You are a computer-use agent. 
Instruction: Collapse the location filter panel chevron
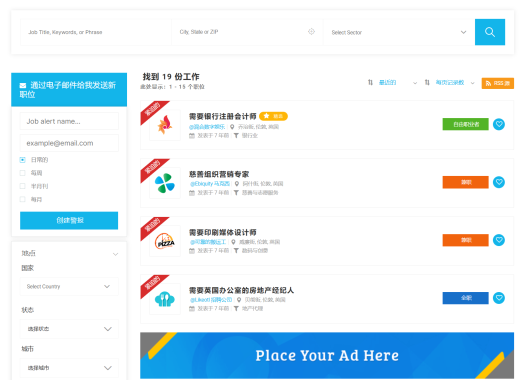tap(115, 254)
